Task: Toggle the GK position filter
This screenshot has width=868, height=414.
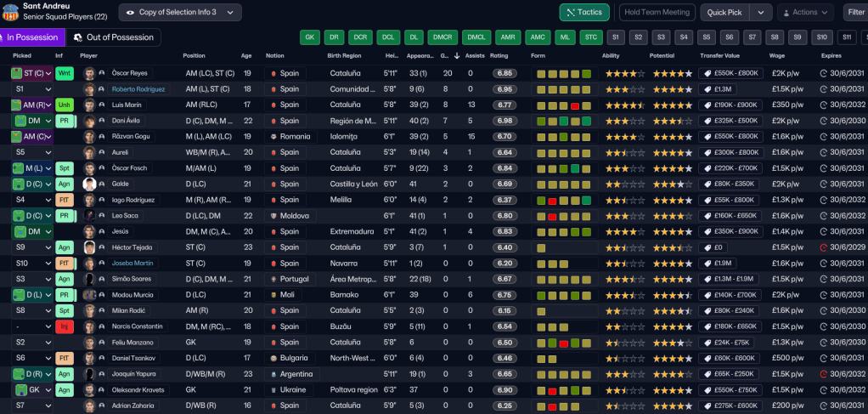Action: pos(310,37)
